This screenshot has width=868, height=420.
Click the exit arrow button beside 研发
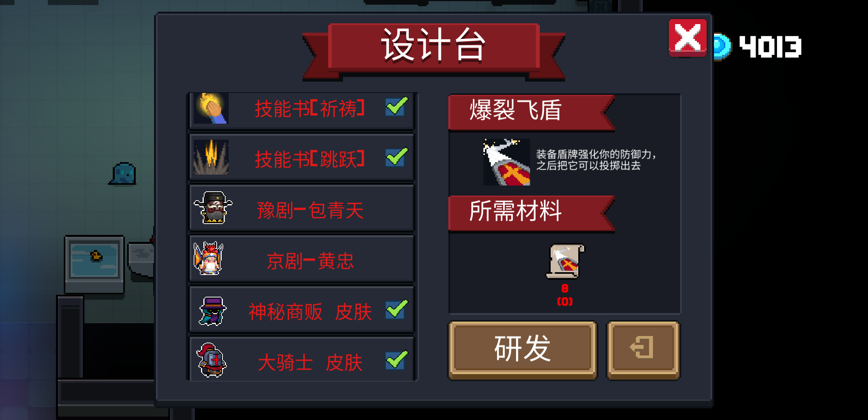643,349
